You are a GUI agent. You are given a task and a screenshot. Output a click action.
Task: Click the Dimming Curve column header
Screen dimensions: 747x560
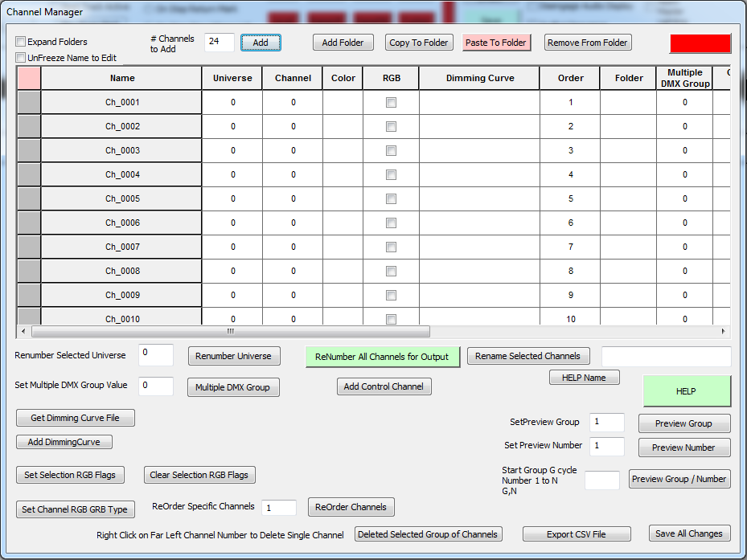click(480, 78)
